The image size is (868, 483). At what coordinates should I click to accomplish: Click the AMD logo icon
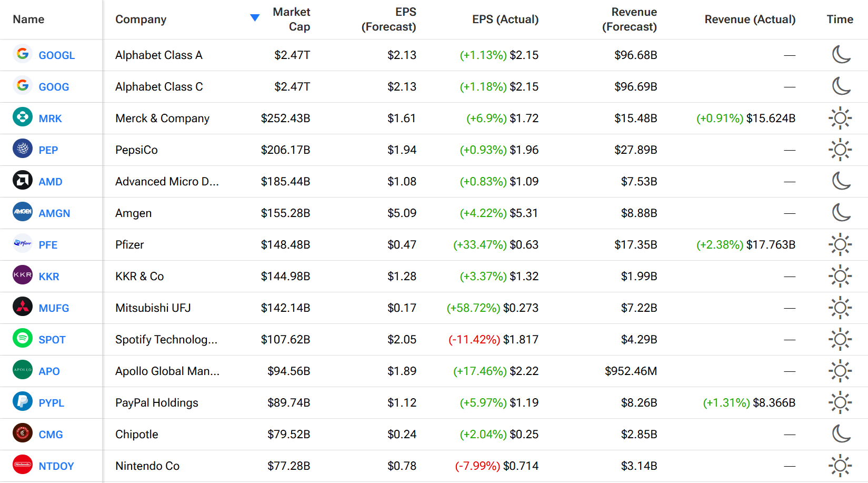click(x=23, y=180)
